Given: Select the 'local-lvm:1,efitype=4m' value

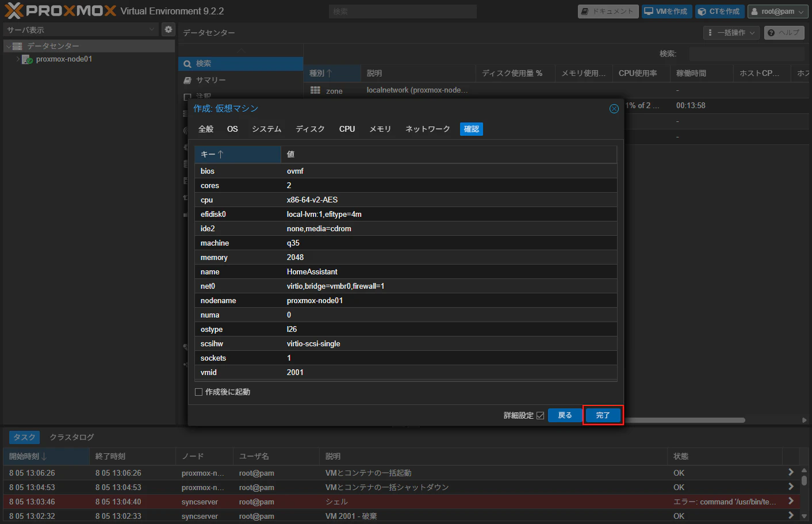Looking at the screenshot, I should [324, 214].
